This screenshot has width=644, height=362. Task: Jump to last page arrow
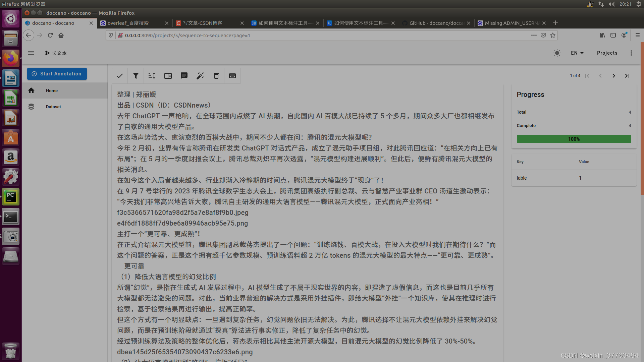(627, 76)
